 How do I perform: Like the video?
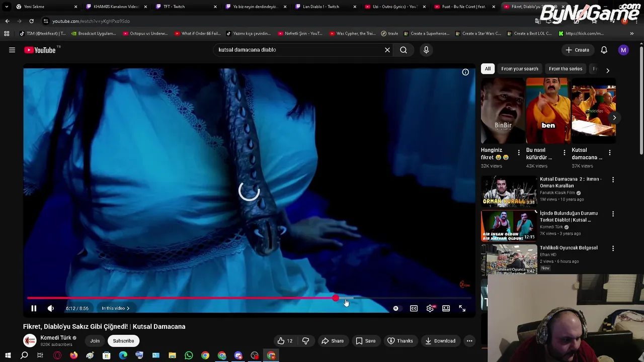point(285,341)
